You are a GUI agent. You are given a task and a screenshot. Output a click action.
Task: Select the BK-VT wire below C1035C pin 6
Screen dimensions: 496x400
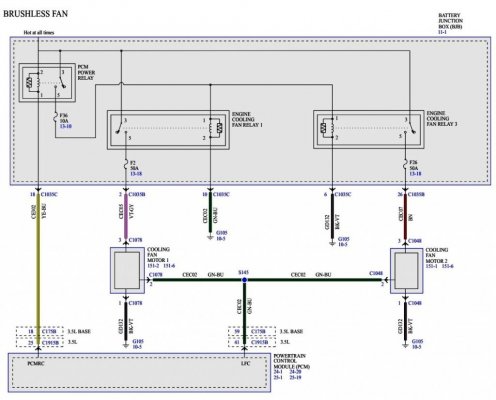coord(332,216)
